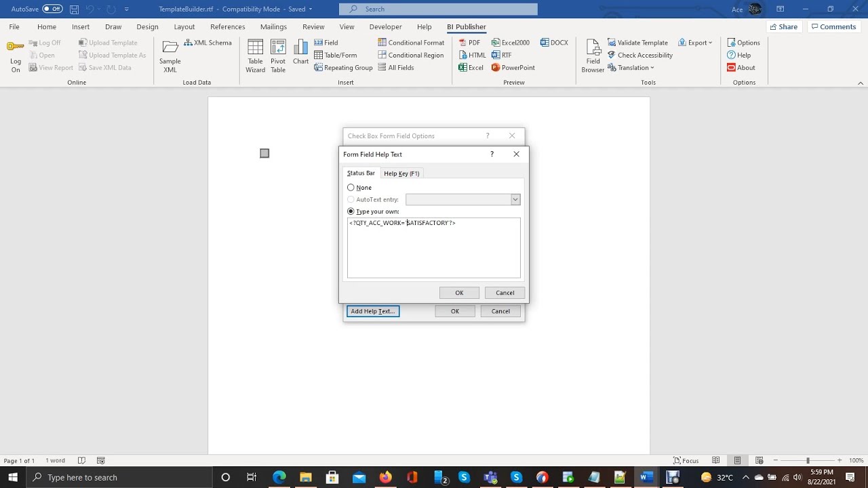This screenshot has height=488, width=868.
Task: Open the Field Browser
Action: tap(593, 56)
